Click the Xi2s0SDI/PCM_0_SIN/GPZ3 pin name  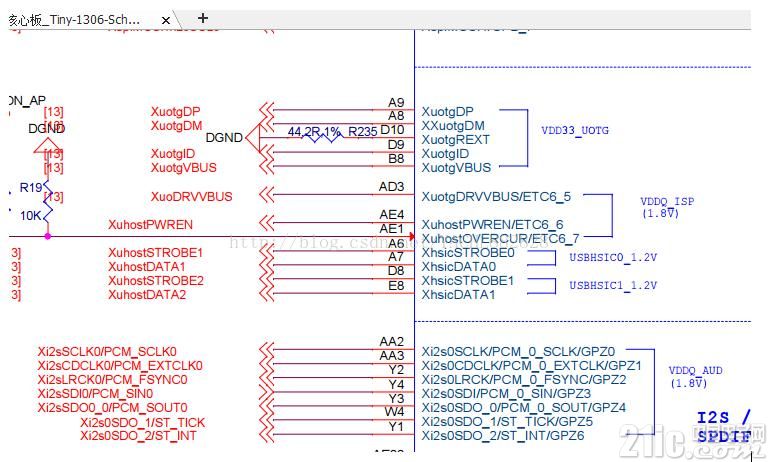pyautogui.click(x=506, y=394)
